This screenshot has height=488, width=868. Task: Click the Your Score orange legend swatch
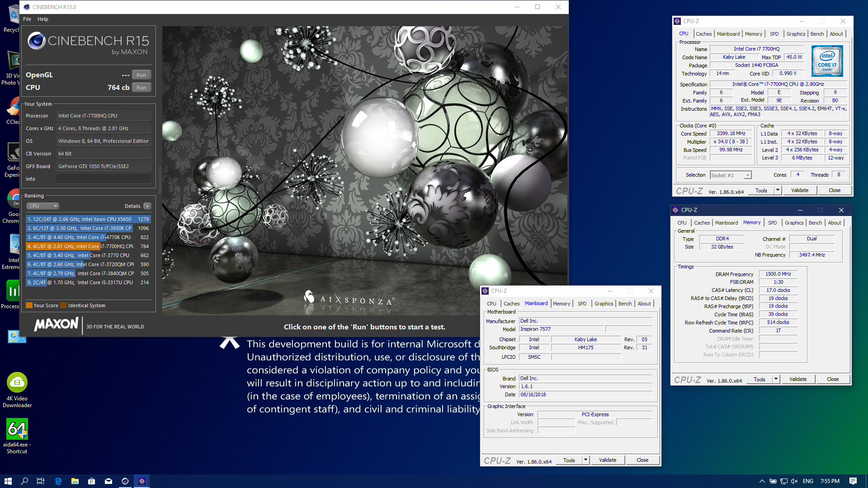tap(29, 305)
